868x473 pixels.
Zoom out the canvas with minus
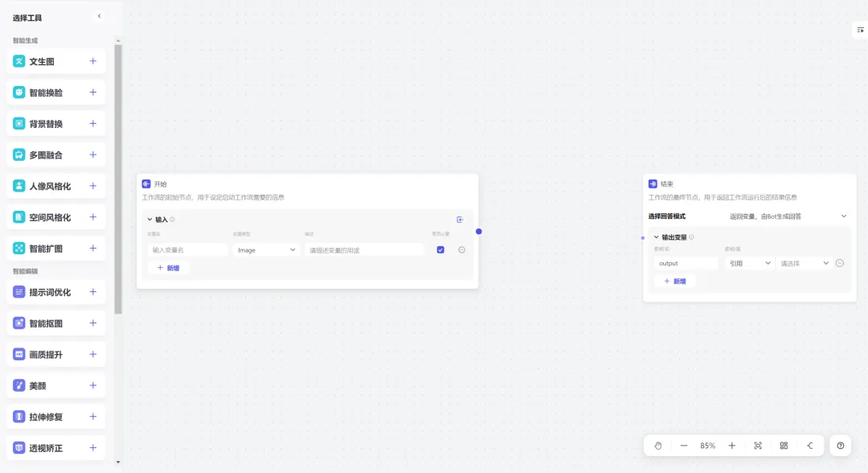(684, 446)
